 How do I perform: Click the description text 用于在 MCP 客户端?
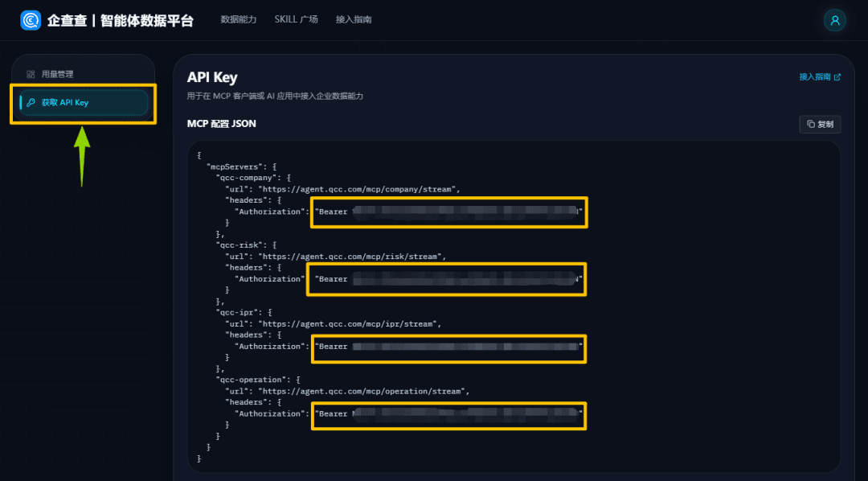coord(275,97)
